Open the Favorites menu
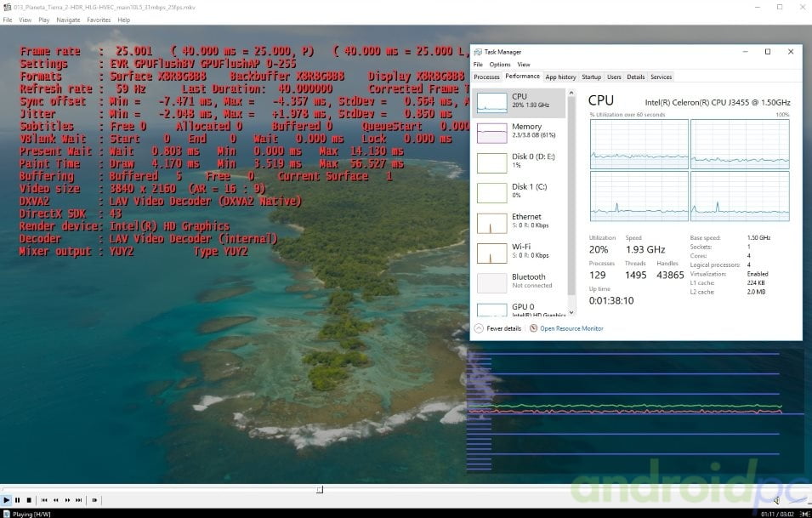 point(99,20)
